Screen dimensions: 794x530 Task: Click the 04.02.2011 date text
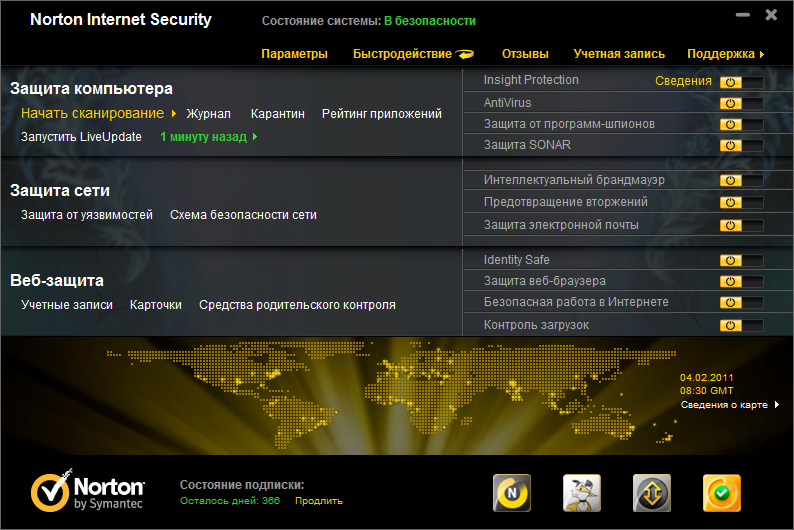[x=706, y=378]
